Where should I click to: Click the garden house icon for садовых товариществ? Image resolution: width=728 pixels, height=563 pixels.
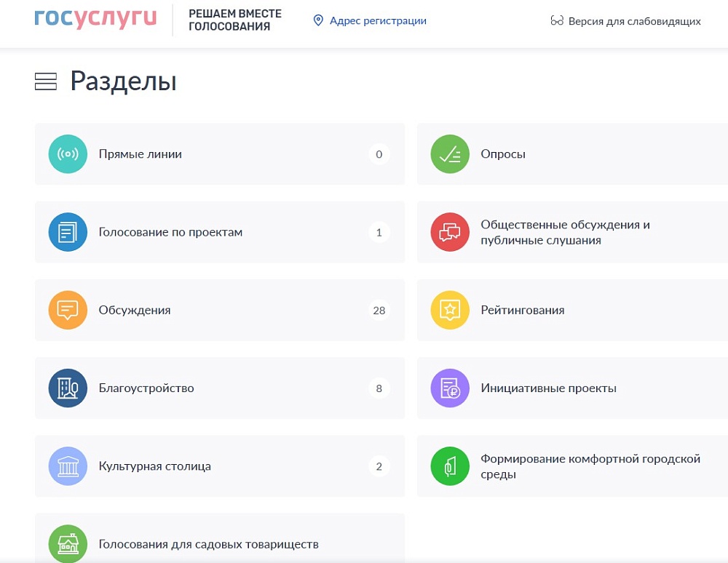click(x=68, y=543)
